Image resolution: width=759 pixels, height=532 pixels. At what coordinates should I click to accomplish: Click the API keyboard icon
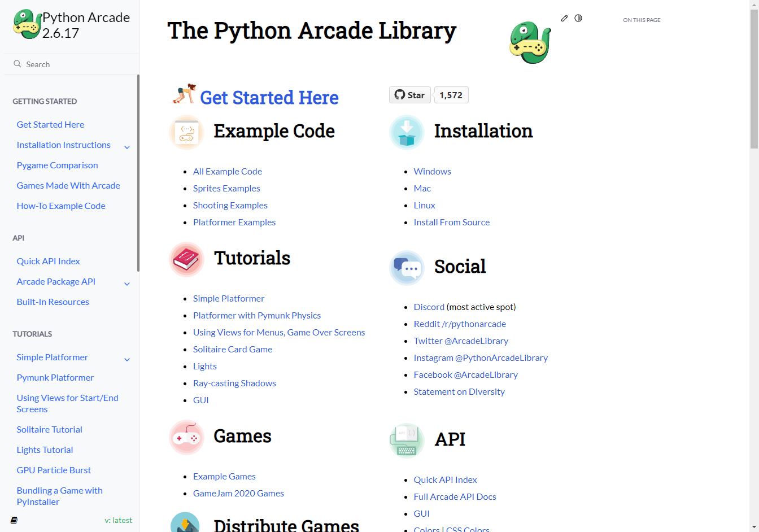407,441
